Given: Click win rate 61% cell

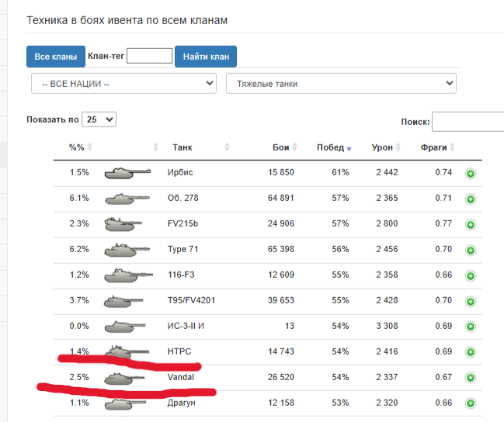Looking at the screenshot, I should point(340,172).
